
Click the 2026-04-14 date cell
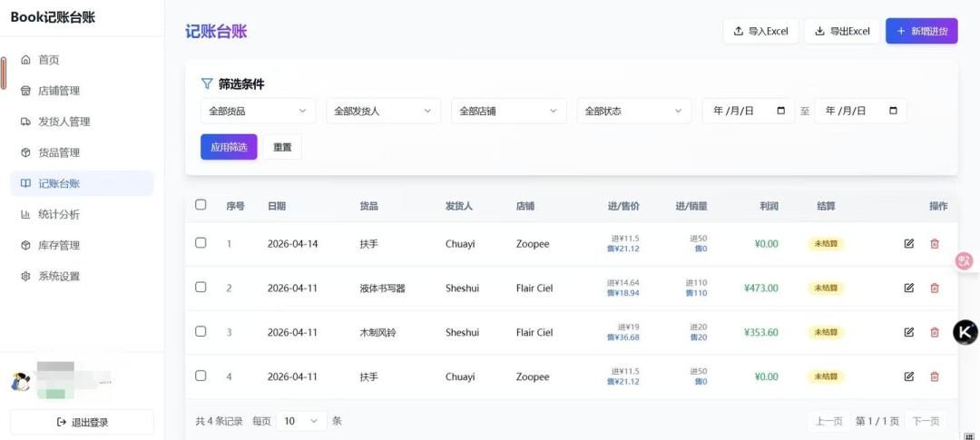coord(292,244)
